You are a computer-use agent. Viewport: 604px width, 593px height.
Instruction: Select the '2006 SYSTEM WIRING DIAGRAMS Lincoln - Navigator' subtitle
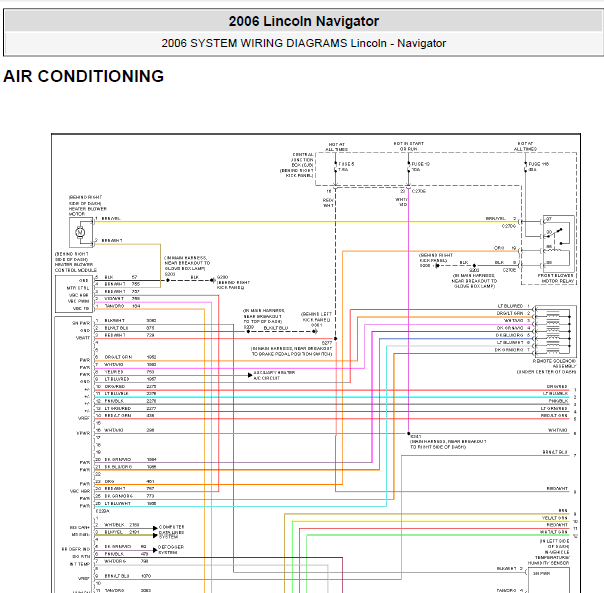click(x=304, y=43)
